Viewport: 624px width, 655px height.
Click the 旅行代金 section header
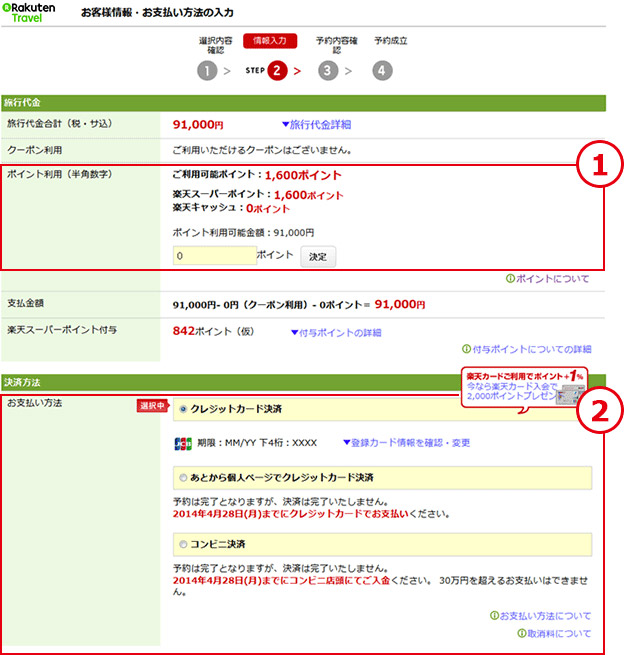303,103
